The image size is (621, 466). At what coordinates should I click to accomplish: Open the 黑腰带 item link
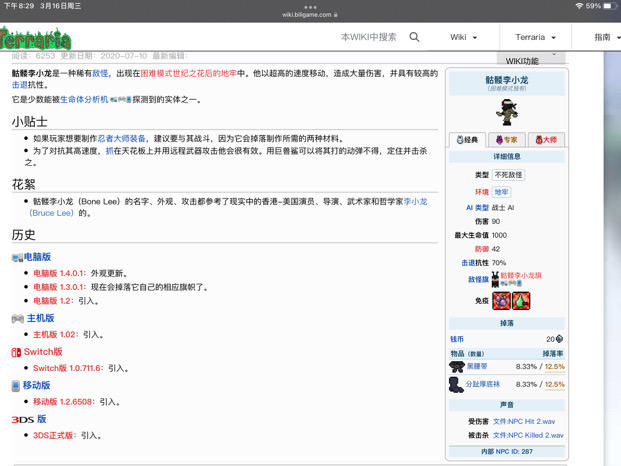[477, 366]
